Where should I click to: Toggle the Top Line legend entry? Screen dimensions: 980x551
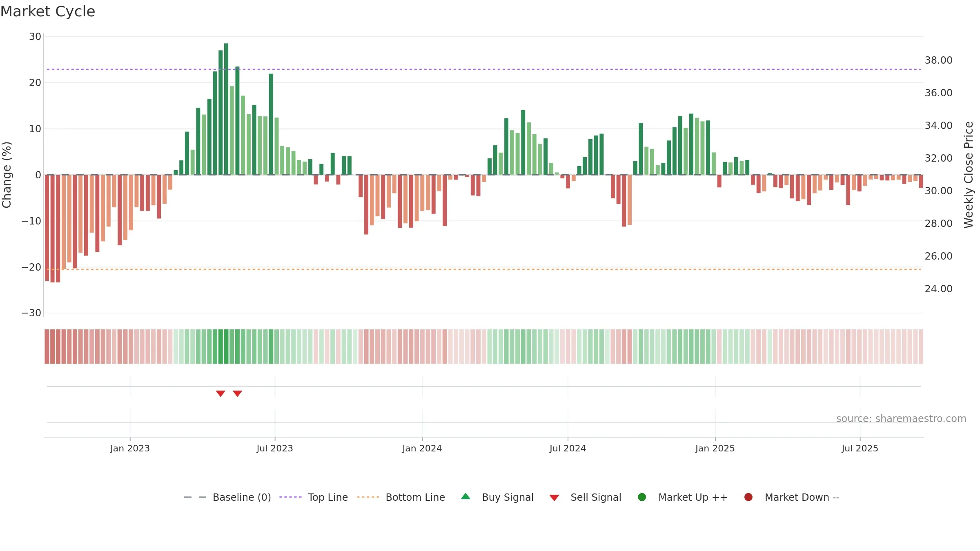[x=314, y=497]
